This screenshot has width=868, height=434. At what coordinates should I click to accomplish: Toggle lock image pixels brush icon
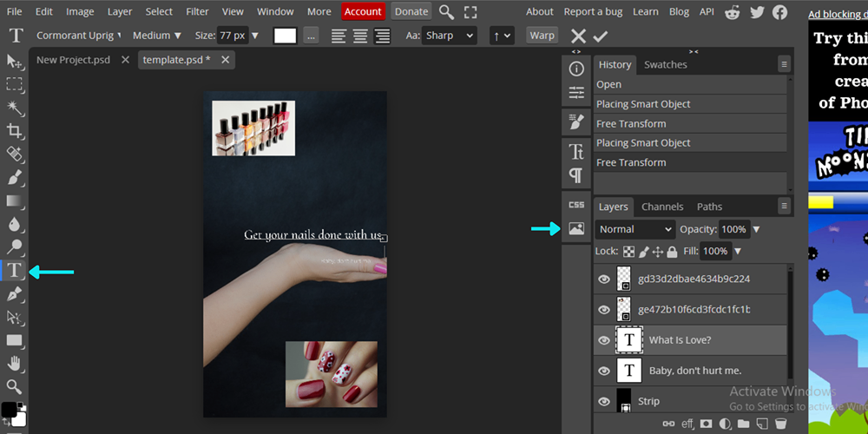coord(644,252)
